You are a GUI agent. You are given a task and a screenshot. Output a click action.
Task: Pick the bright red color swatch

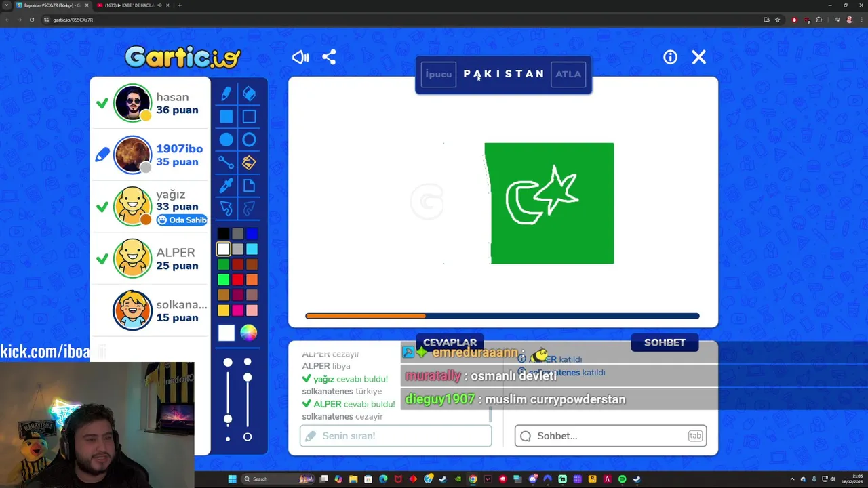[237, 279]
